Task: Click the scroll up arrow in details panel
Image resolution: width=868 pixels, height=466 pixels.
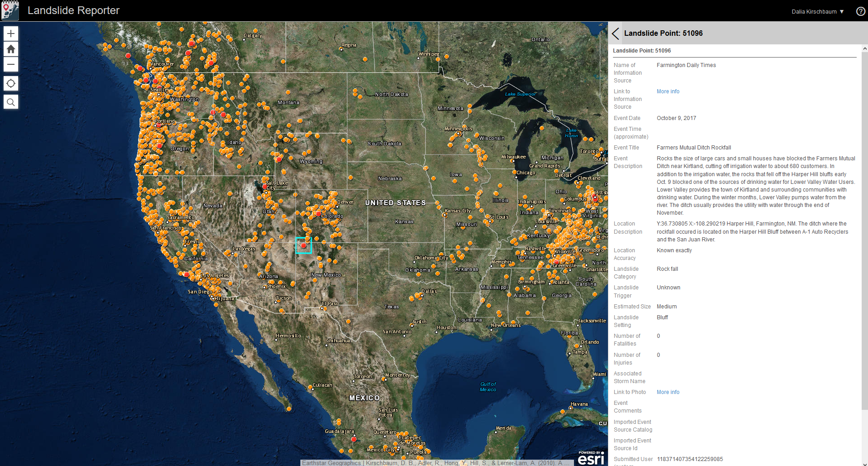Action: pyautogui.click(x=864, y=48)
